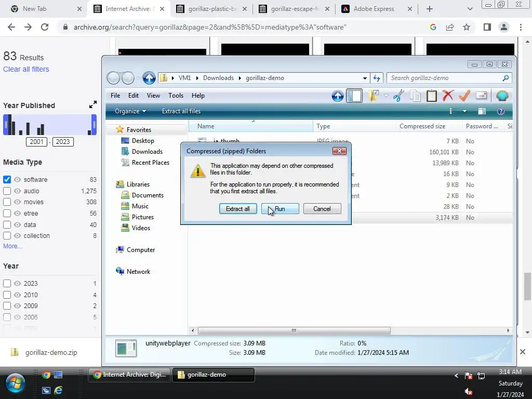Check the 2023 year checkbox
Image resolution: width=532 pixels, height=399 pixels.
7,283
